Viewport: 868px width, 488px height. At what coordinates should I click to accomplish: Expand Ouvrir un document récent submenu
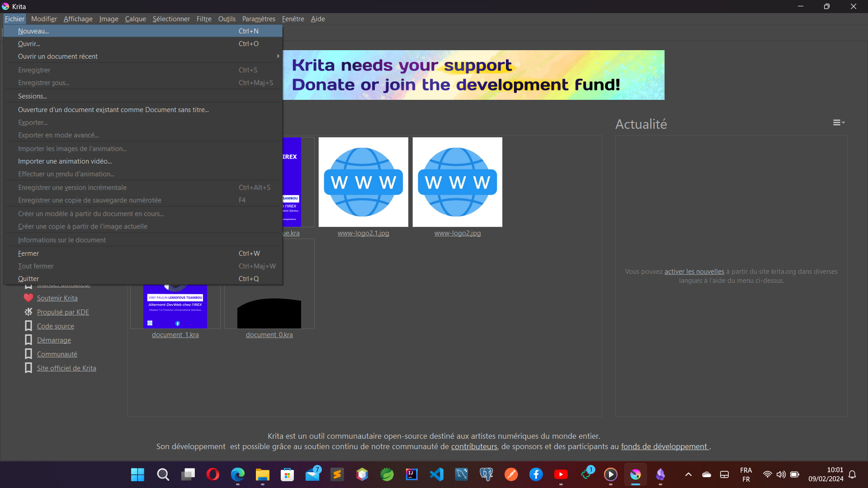tap(143, 56)
